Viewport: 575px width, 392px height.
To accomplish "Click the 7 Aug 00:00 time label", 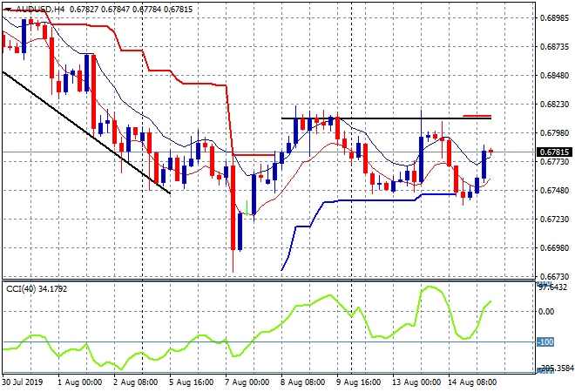I will [x=247, y=382].
